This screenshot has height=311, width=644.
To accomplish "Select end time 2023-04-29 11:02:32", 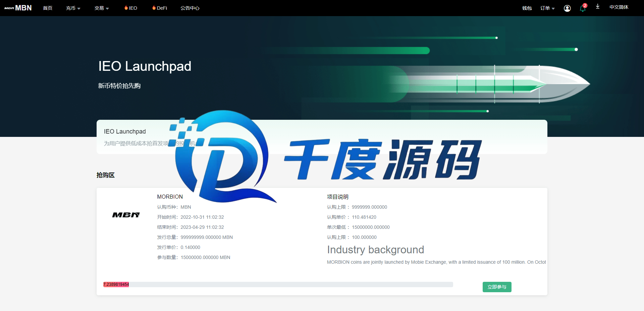I will [x=202, y=227].
